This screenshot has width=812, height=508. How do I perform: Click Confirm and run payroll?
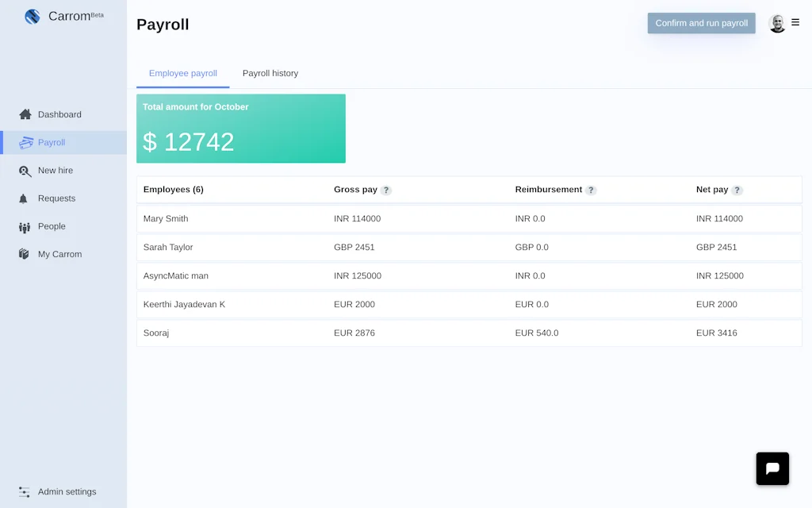click(x=701, y=22)
